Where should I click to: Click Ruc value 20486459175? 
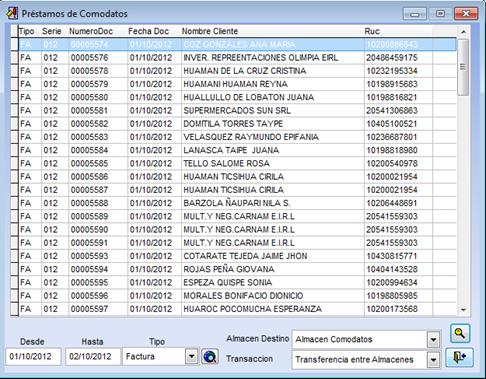click(x=392, y=58)
